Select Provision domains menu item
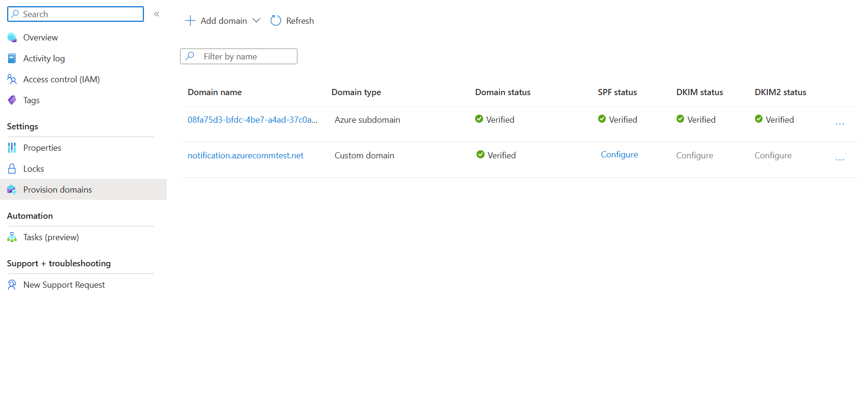Image resolution: width=868 pixels, height=409 pixels. pos(83,189)
